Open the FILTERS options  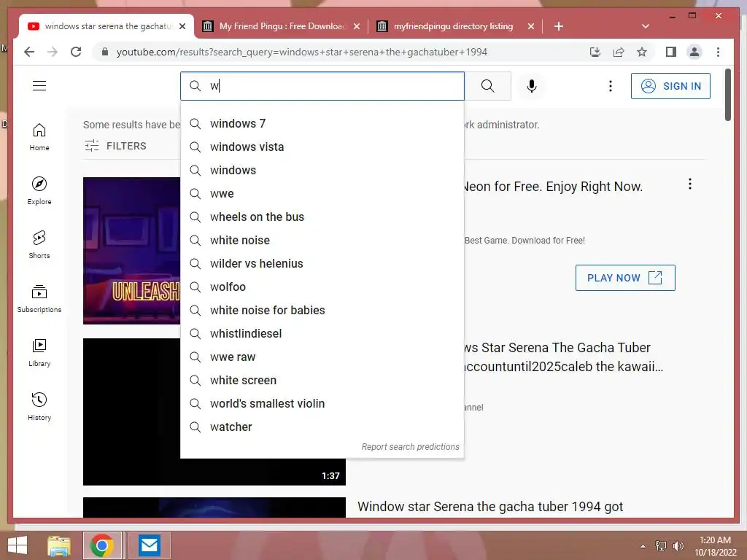click(x=116, y=146)
